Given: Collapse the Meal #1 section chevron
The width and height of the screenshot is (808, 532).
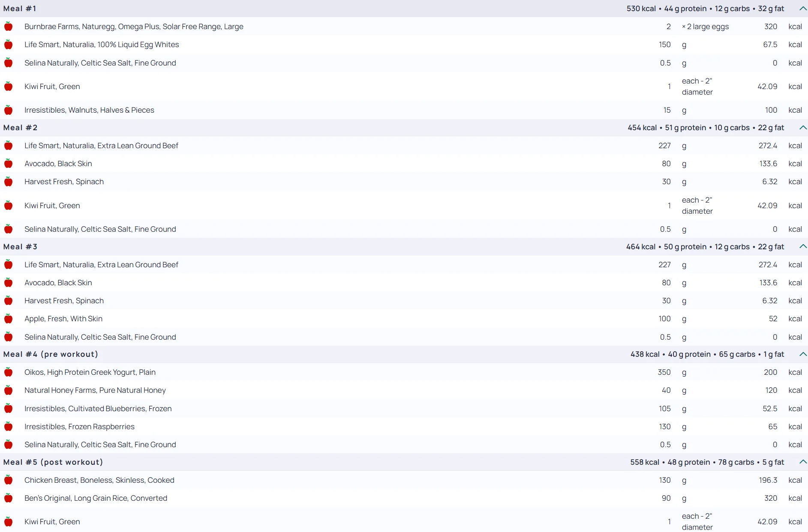Looking at the screenshot, I should point(803,9).
